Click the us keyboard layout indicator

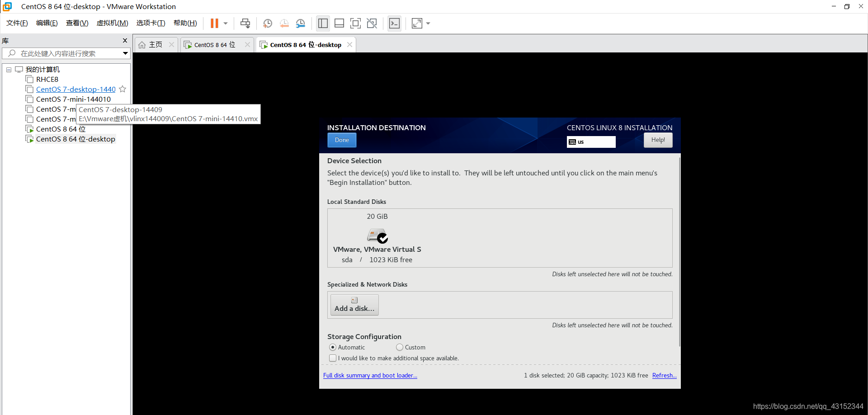(591, 142)
